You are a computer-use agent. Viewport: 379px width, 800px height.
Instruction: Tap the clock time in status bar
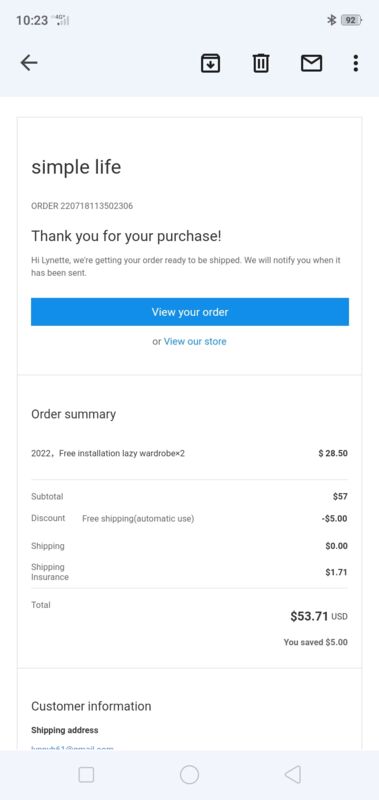click(32, 20)
